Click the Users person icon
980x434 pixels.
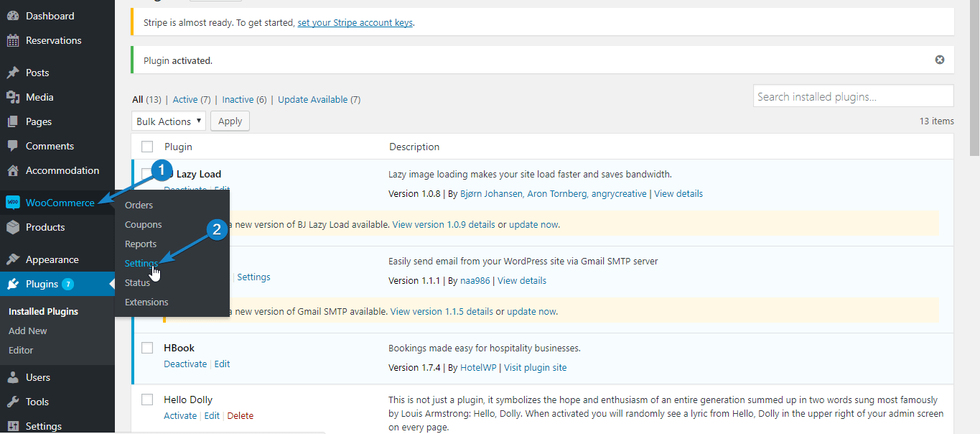(13, 377)
